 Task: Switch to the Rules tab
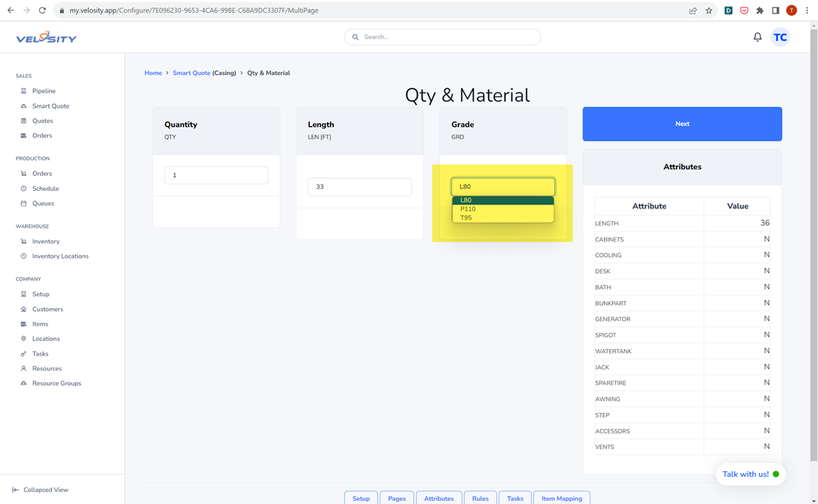pyautogui.click(x=480, y=498)
